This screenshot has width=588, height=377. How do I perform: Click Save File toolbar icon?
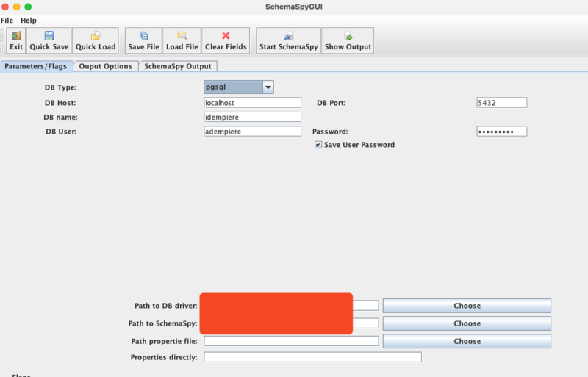click(143, 35)
